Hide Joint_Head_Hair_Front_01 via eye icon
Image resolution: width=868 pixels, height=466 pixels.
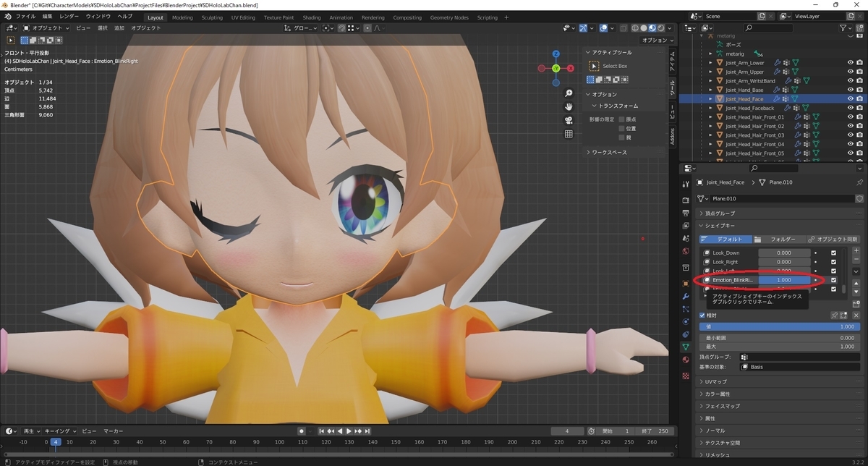(x=850, y=117)
